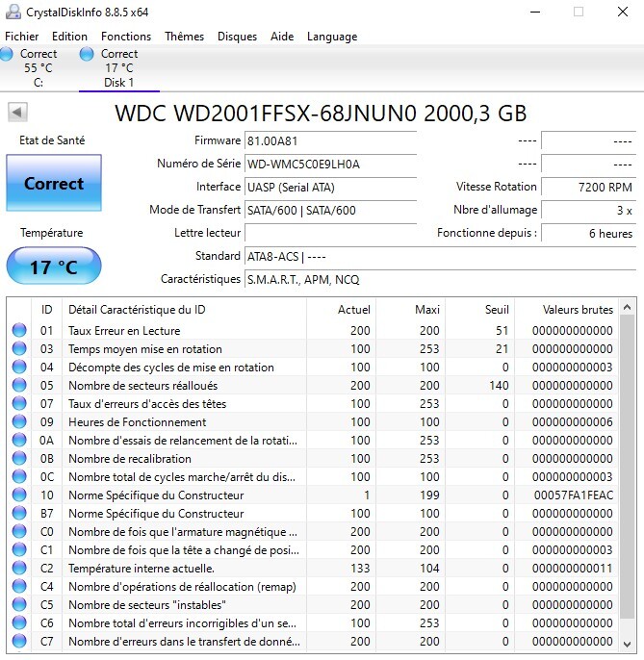644x660 pixels.
Task: Click the blue status orb for drive C:
Action: [8, 55]
